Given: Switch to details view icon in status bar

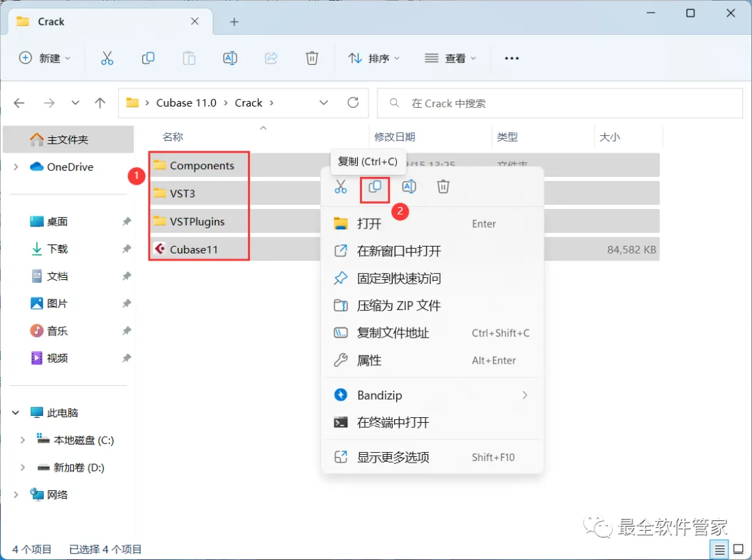Looking at the screenshot, I should coord(719,550).
